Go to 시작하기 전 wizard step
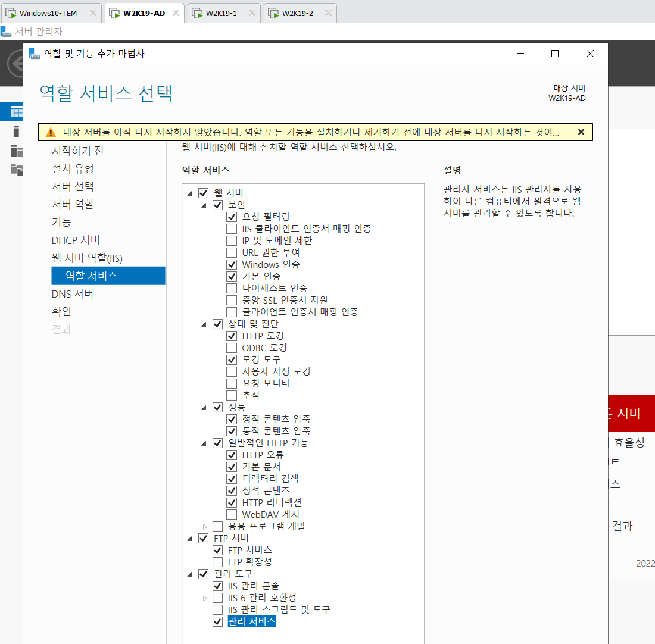Screen dimensions: 655x644 (77, 151)
